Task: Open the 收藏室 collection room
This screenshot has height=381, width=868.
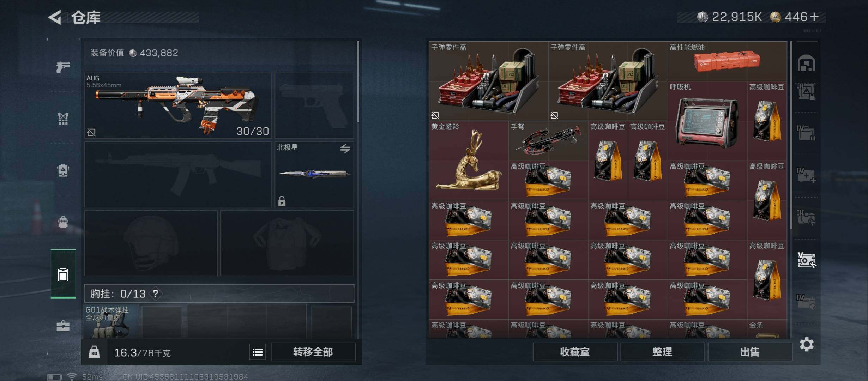Action: [575, 352]
